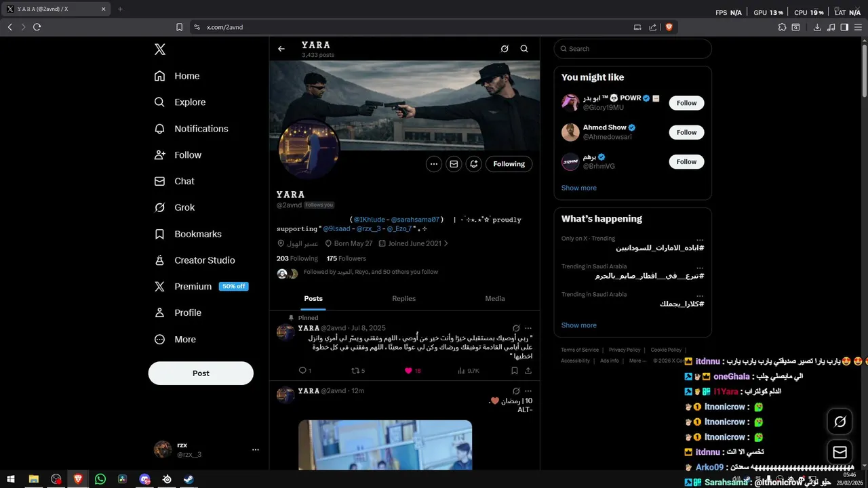The height and width of the screenshot is (488, 868).
Task: Reply to the pinned post
Action: click(304, 371)
